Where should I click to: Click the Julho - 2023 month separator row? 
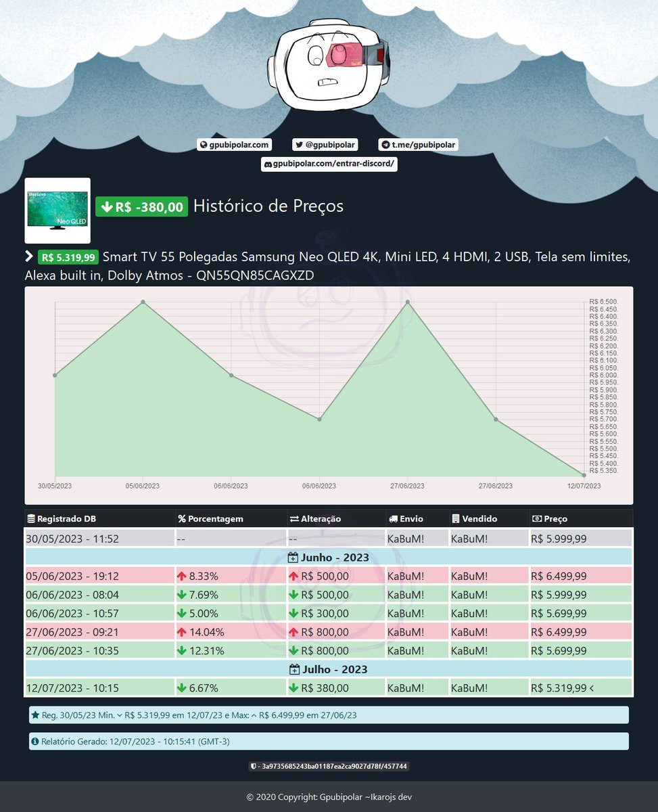[x=329, y=669]
